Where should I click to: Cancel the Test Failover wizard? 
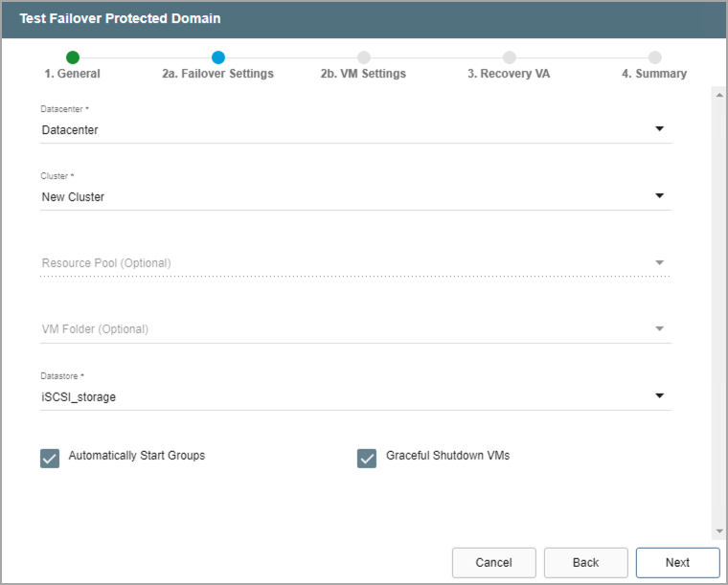(x=493, y=563)
